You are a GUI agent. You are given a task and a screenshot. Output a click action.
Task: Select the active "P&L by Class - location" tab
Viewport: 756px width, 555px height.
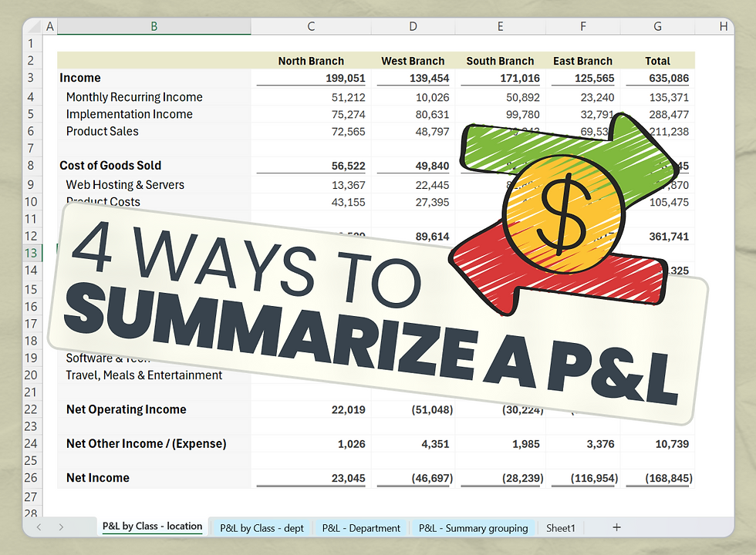point(151,527)
